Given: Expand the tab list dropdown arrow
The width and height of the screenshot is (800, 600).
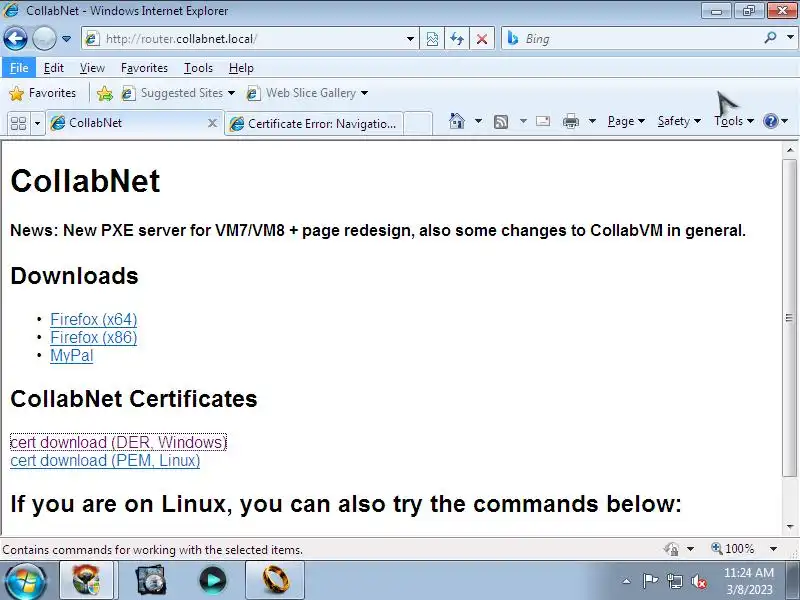Looking at the screenshot, I should [x=37, y=123].
